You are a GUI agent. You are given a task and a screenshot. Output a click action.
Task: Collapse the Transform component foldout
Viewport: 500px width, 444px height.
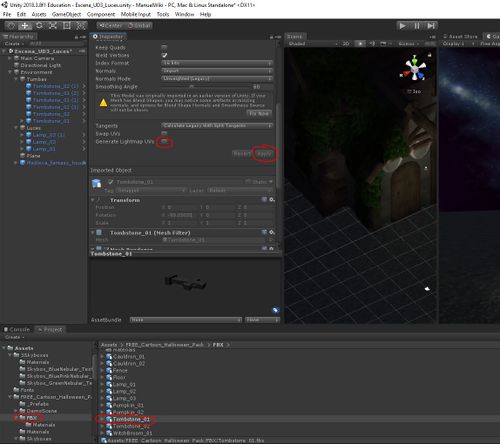[x=93, y=200]
